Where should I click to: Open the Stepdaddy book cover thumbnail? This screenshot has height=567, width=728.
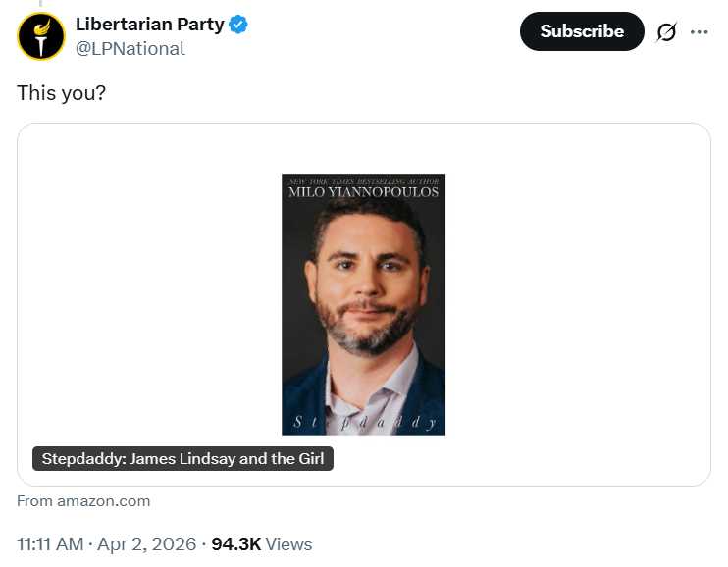pos(363,304)
